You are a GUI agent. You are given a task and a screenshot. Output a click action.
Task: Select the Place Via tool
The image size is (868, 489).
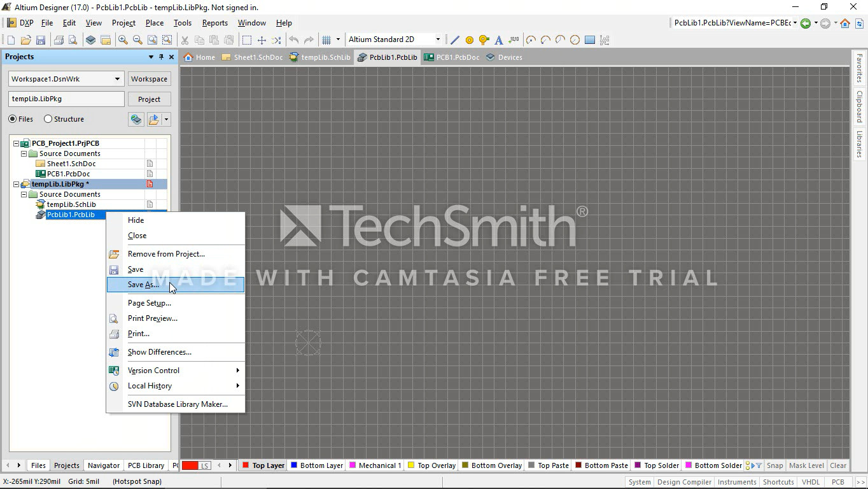(484, 40)
